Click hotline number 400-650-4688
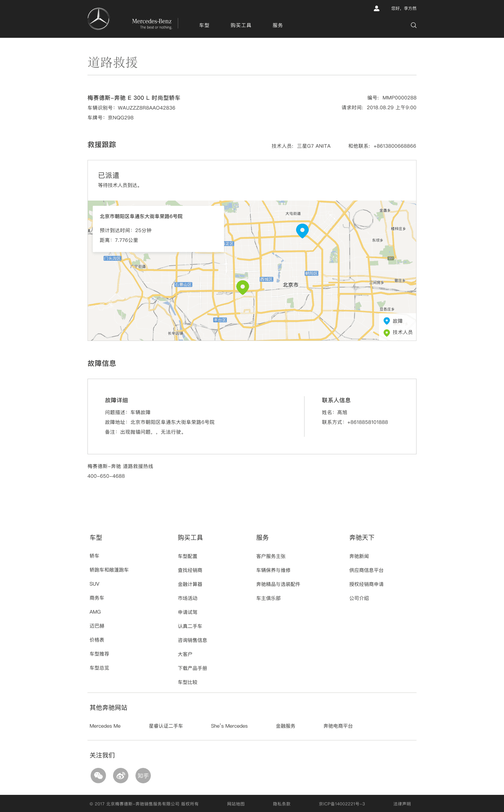Screen dimensions: 504x812 pyautogui.click(x=106, y=476)
